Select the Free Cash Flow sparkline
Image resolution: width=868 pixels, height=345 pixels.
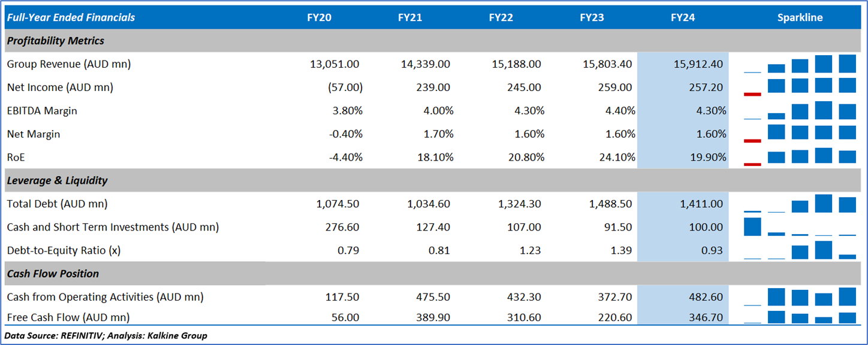(x=800, y=317)
